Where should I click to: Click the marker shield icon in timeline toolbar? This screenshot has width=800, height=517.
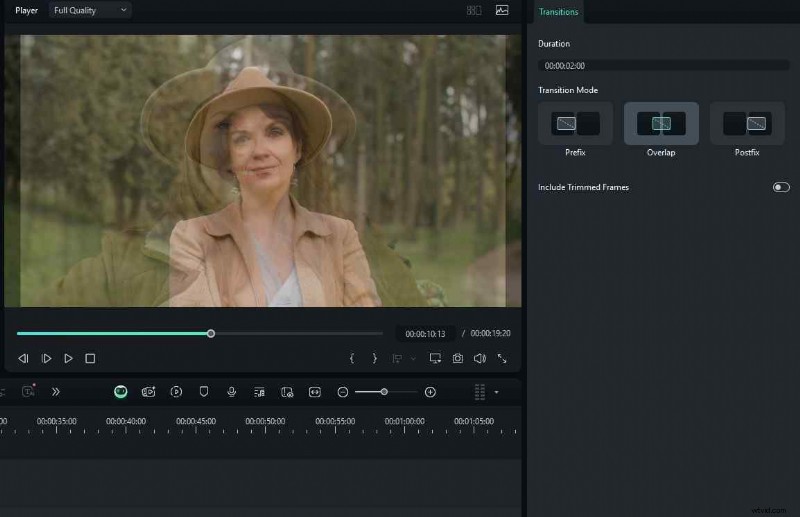pyautogui.click(x=203, y=392)
